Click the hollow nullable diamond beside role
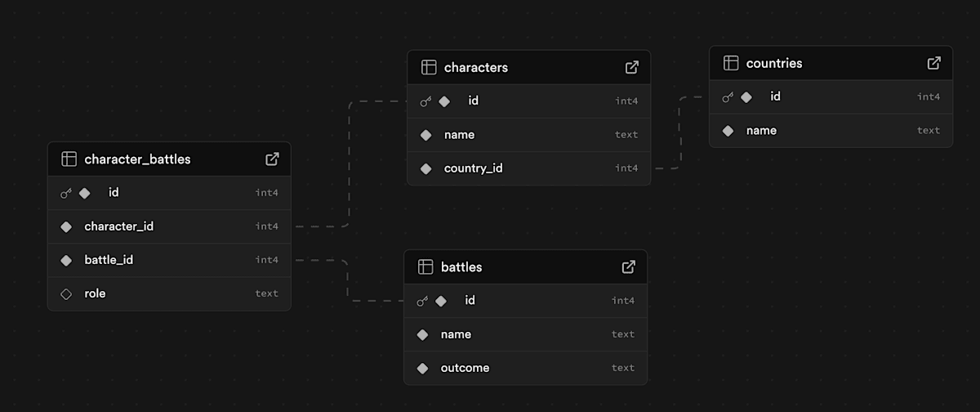980x412 pixels. pos(66,293)
